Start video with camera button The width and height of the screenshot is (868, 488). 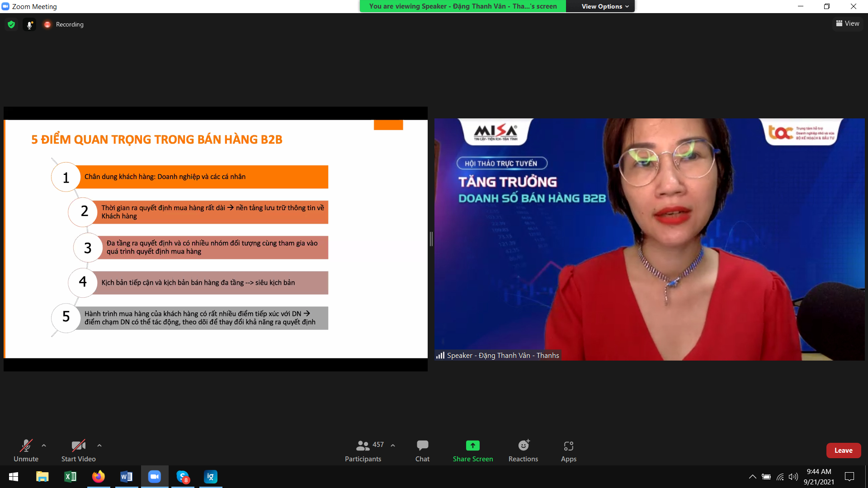tap(78, 450)
